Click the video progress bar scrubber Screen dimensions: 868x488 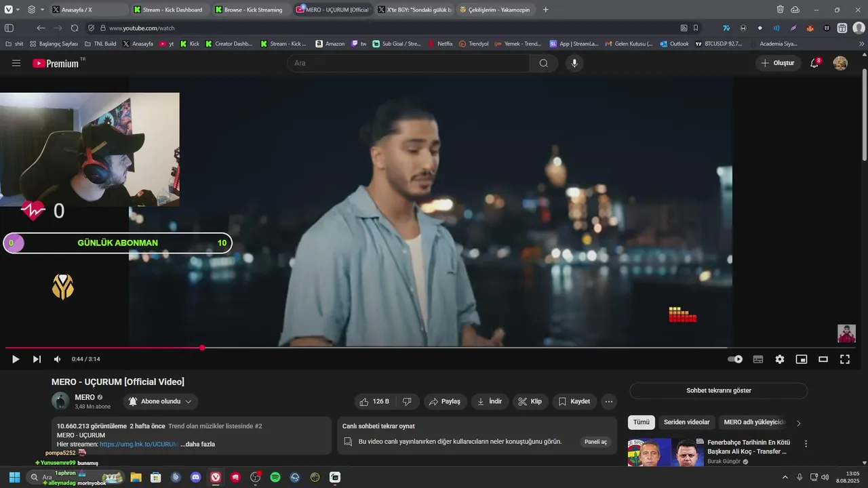point(202,348)
